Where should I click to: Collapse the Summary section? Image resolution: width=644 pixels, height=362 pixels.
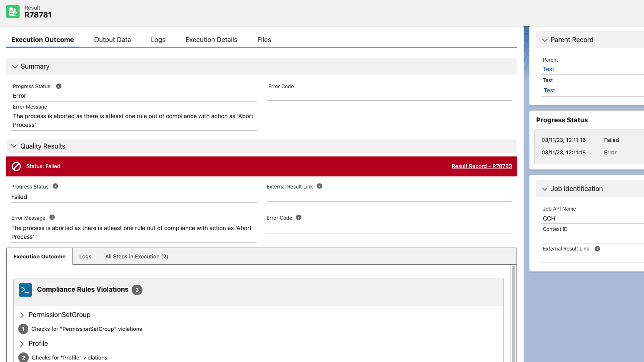pyautogui.click(x=15, y=67)
